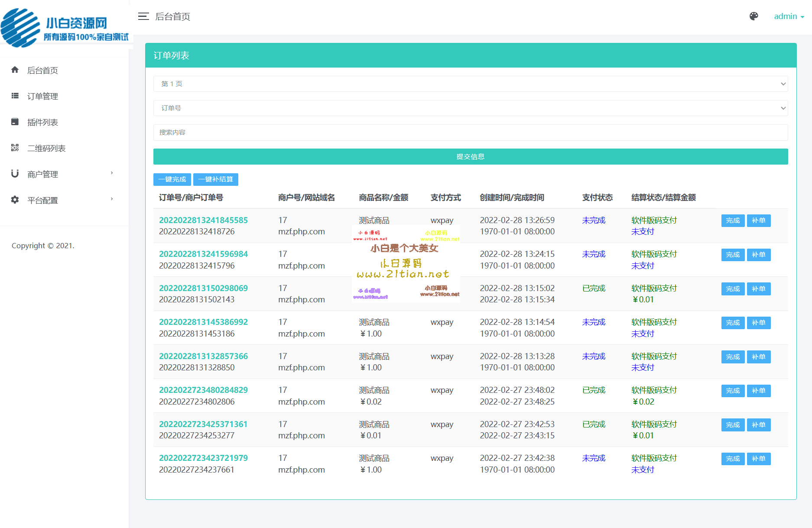Click the QR code icon beside 二维码列表

(x=15, y=148)
